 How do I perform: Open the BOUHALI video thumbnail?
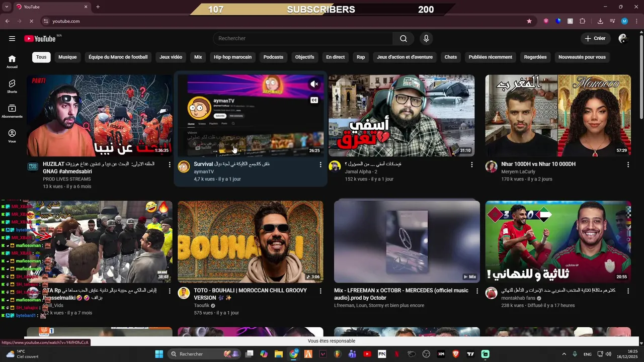coord(251,242)
